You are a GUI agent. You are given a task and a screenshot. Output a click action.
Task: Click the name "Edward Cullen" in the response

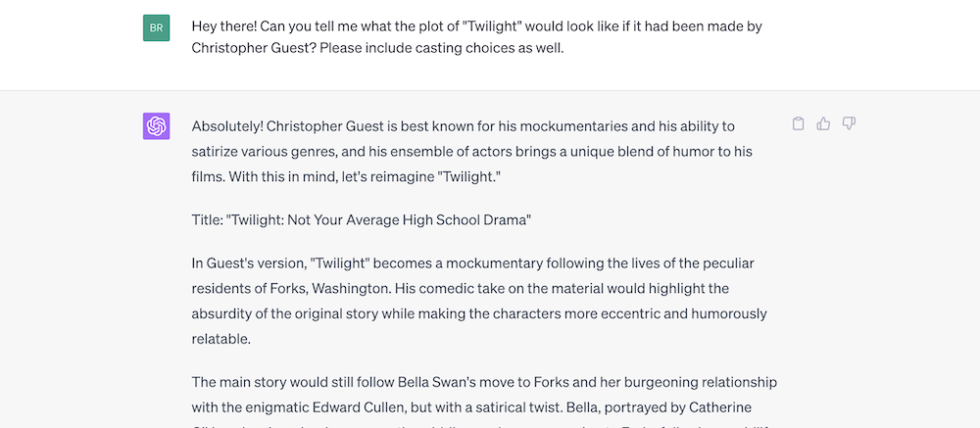368,407
